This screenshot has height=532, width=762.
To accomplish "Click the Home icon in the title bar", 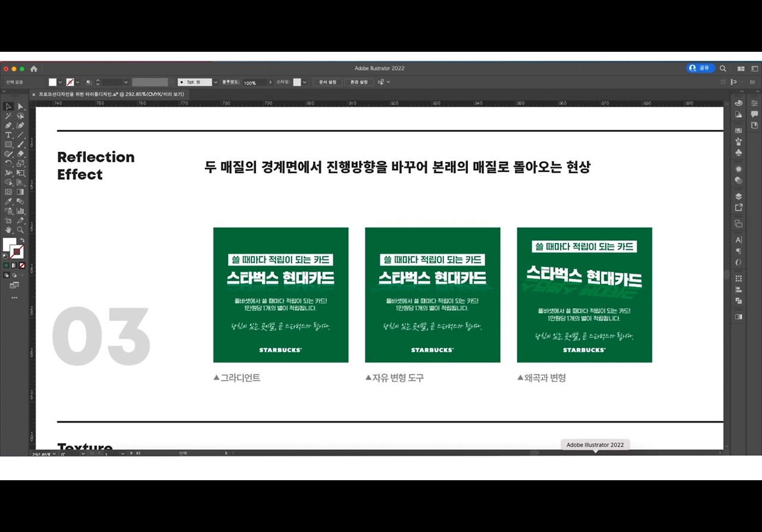I will click(34, 68).
